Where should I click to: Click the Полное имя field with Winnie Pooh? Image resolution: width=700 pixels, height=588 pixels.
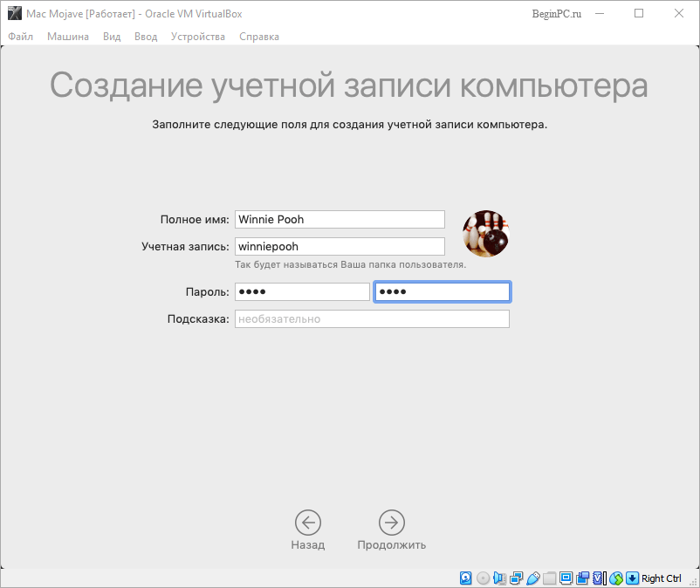coord(340,220)
